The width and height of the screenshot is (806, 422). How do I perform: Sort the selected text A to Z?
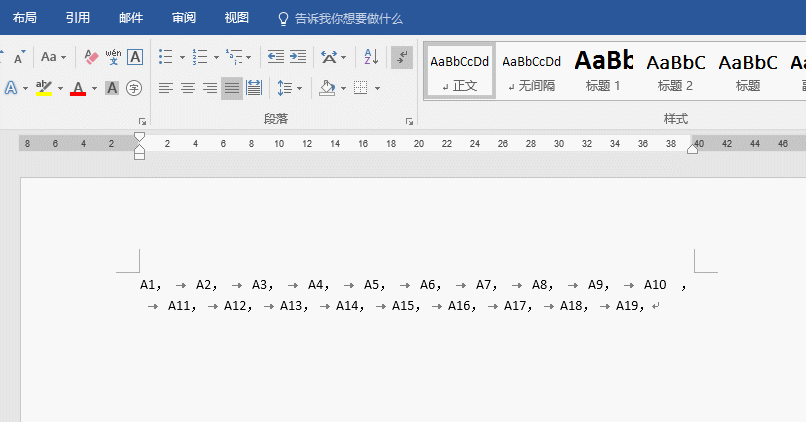click(370, 57)
